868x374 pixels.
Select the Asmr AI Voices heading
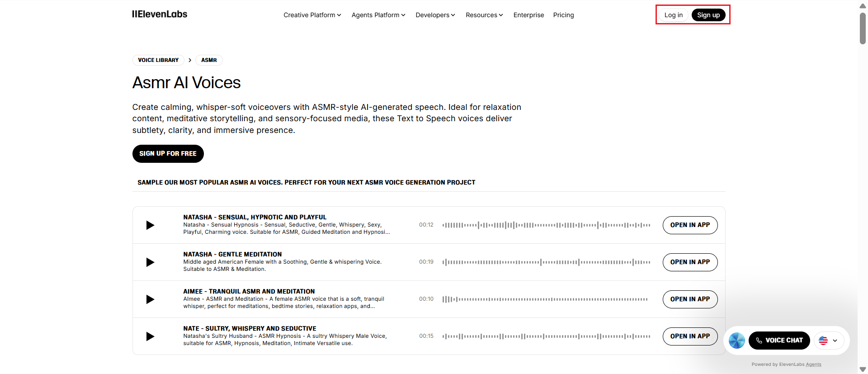pyautogui.click(x=186, y=83)
